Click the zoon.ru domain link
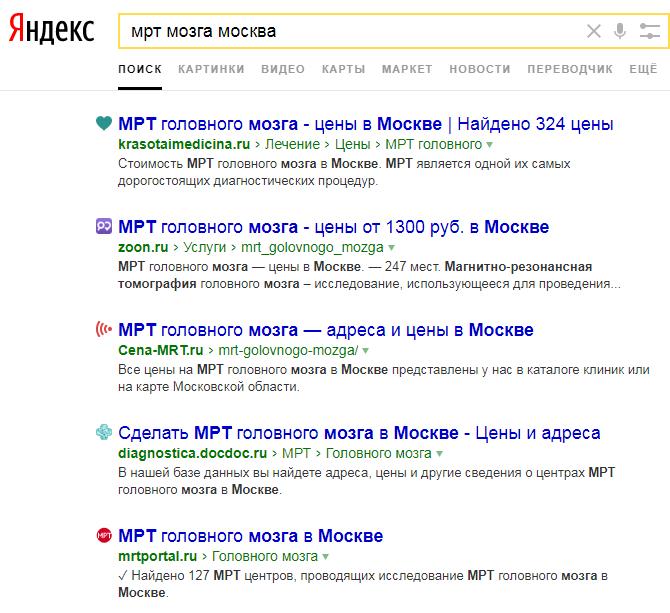 pos(143,247)
